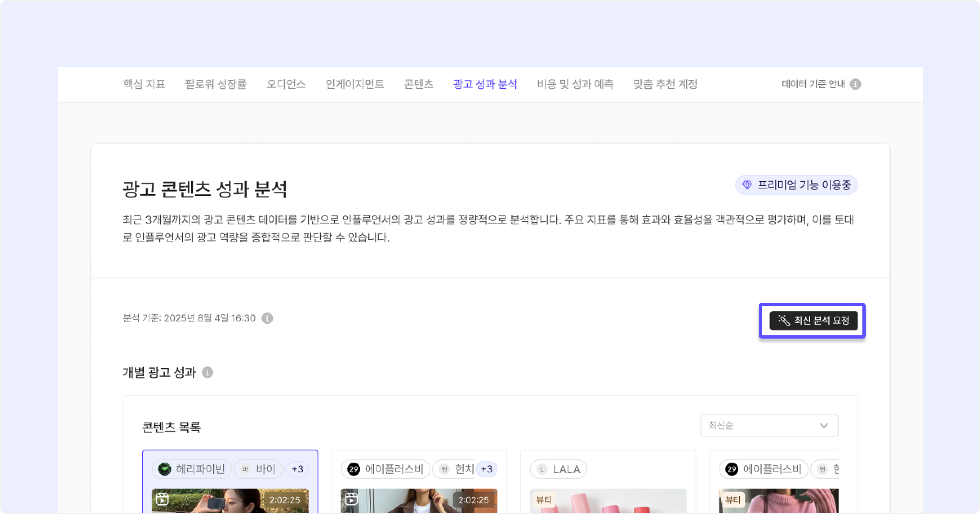This screenshot has width=980, height=514.
Task: Click info icon next to 데이터 기준 안내
Action: point(855,84)
